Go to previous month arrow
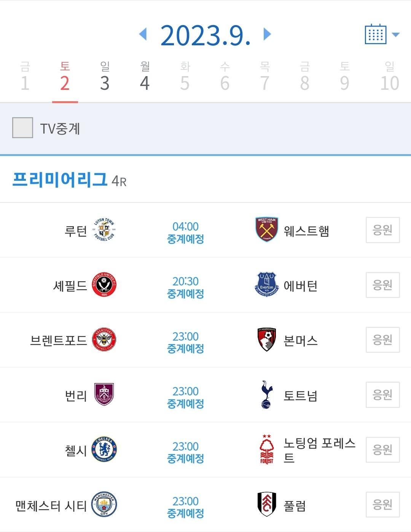Image resolution: width=411 pixels, height=532 pixels. 143,34
